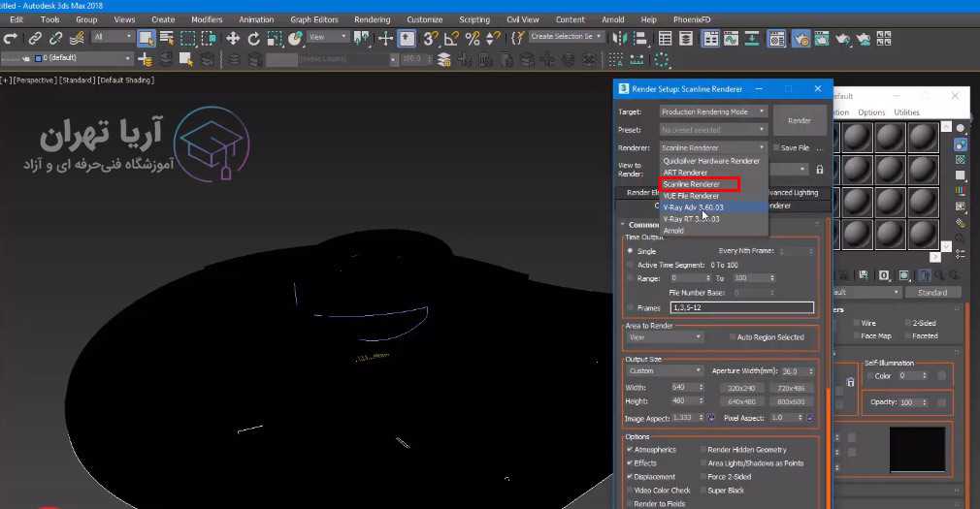Select the Select and Link chain icon
The width and height of the screenshot is (980, 509).
pyautogui.click(x=35, y=39)
